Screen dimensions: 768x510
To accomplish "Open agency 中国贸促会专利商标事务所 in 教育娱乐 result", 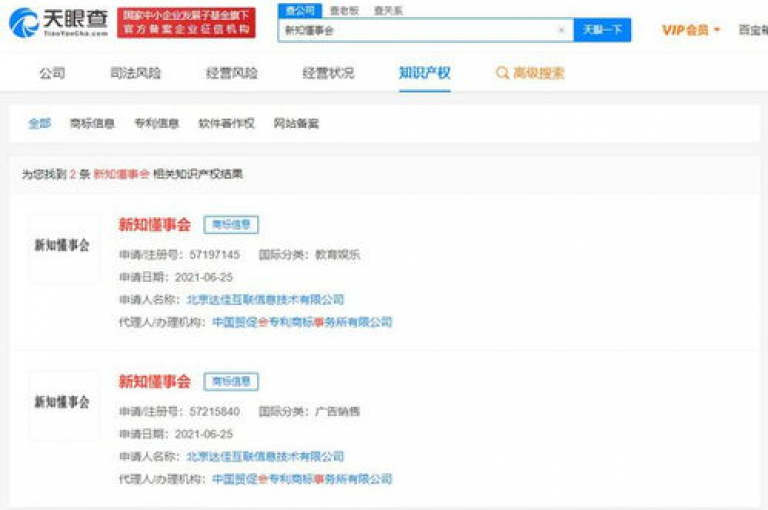I will tap(302, 322).
